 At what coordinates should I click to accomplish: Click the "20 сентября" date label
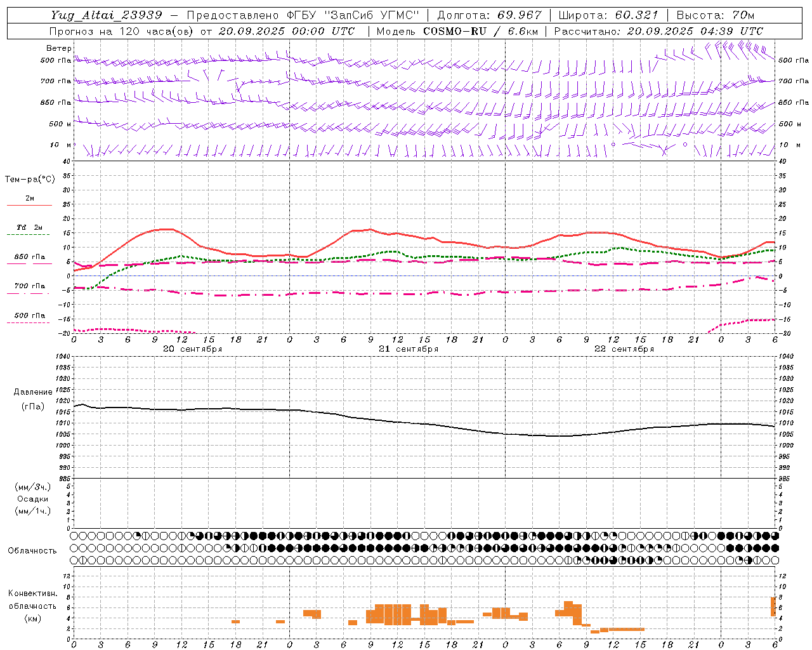pos(192,349)
